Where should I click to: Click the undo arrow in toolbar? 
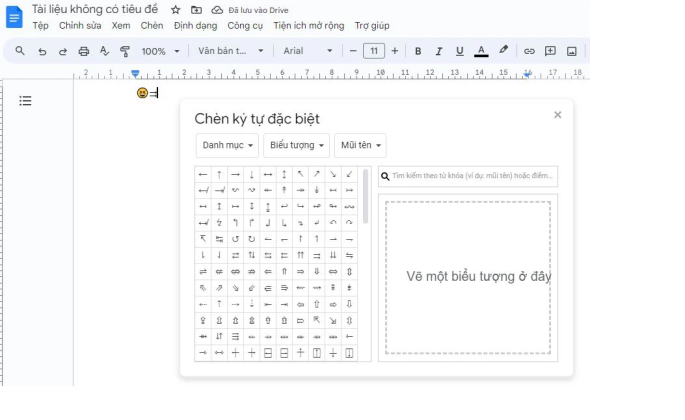click(42, 51)
